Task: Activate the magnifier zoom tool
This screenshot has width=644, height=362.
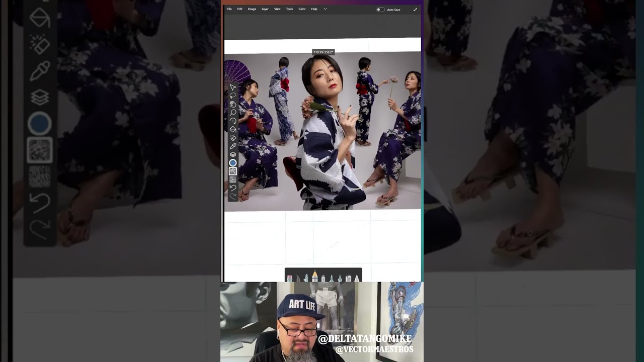Action: tap(233, 112)
